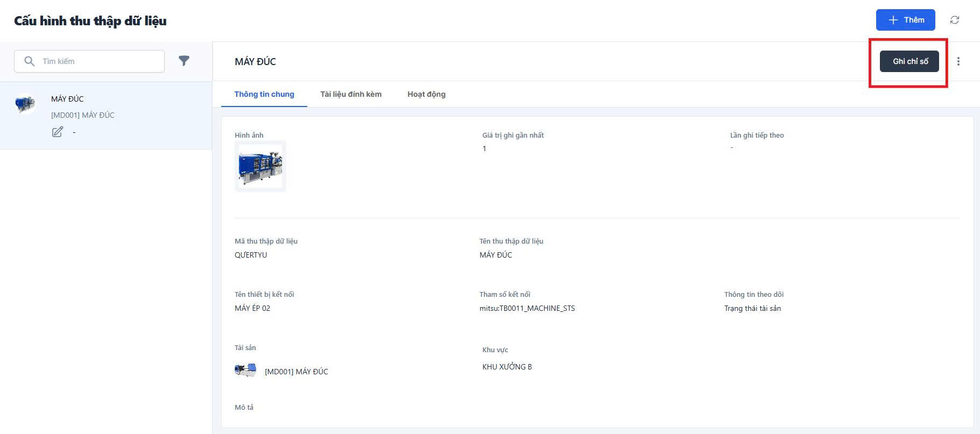This screenshot has height=434, width=980.
Task: Click the magnifier icon in search box
Action: 30,61
